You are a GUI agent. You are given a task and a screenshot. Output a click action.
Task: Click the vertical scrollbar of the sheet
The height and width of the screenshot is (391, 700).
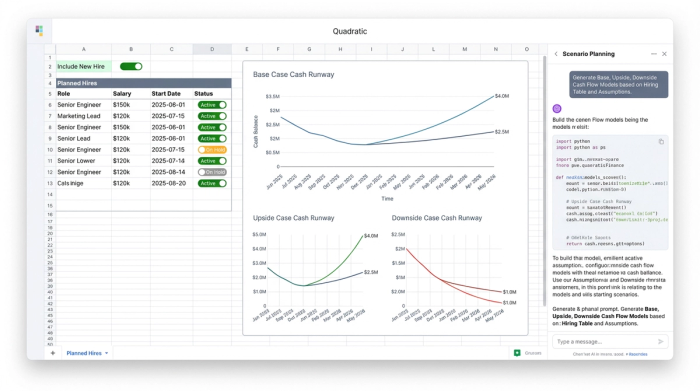click(544, 181)
